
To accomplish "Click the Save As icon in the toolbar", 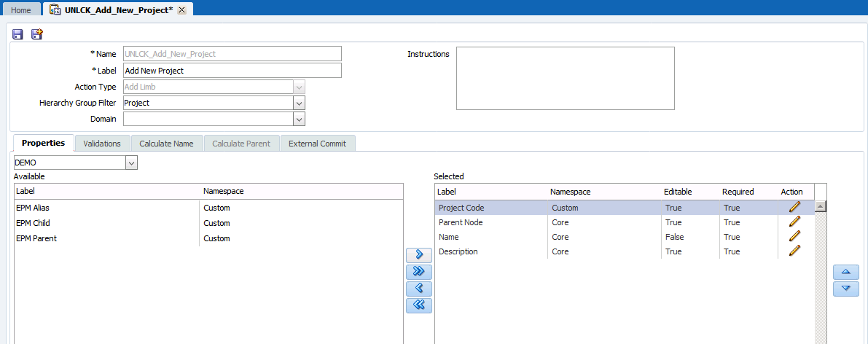I will (36, 34).
